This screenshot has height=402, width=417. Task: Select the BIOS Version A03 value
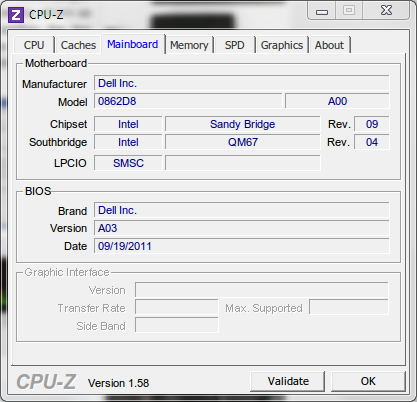[242, 228]
